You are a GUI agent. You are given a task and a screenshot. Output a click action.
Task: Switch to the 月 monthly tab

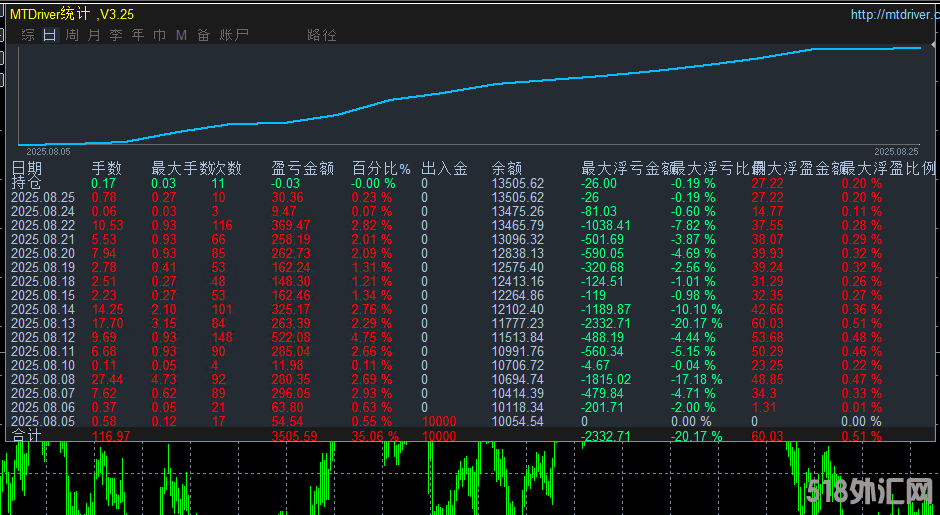(94, 35)
